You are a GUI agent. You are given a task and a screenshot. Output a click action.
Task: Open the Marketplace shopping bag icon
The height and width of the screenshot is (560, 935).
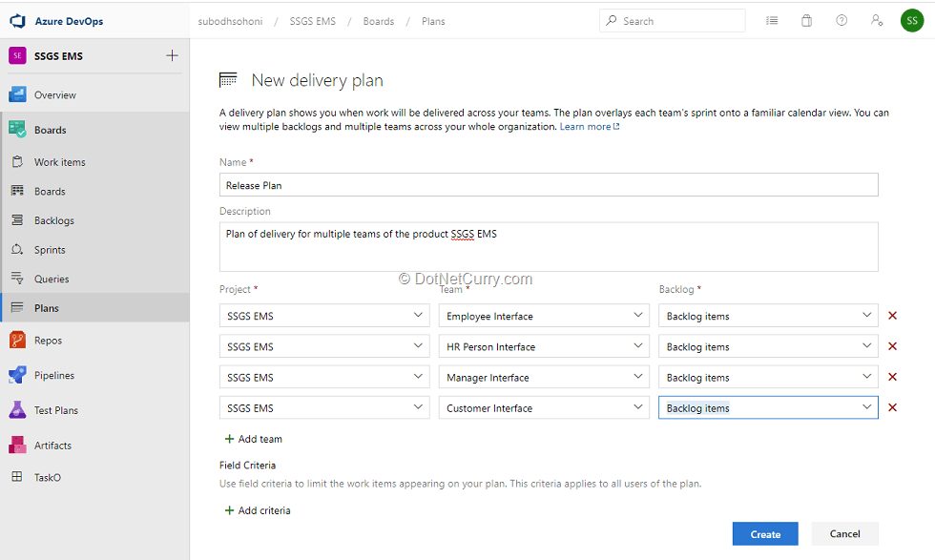pos(806,21)
